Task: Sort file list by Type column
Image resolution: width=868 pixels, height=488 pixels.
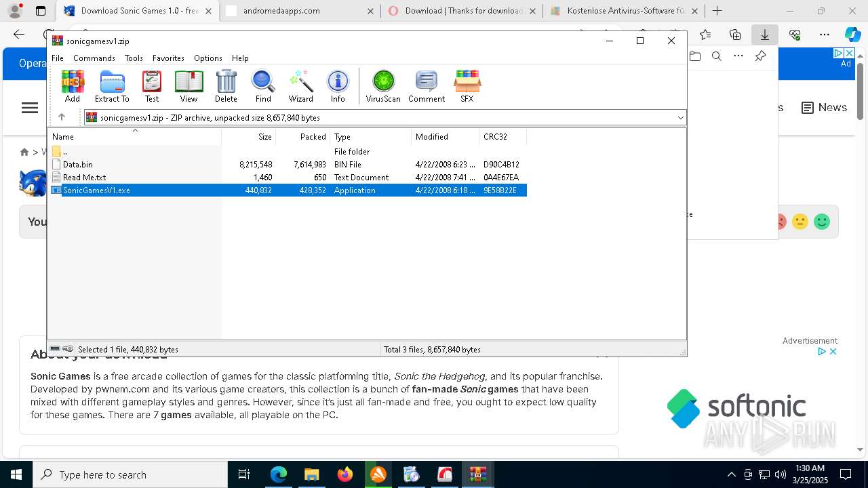Action: point(370,136)
